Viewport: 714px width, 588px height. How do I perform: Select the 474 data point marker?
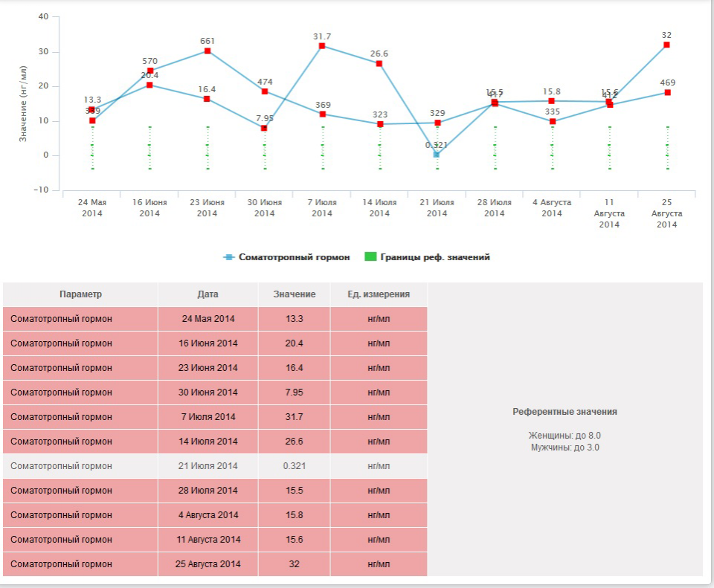pos(264,91)
